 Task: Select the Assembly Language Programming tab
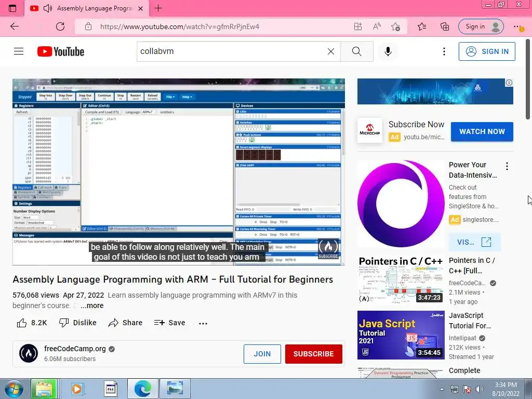tap(87, 8)
